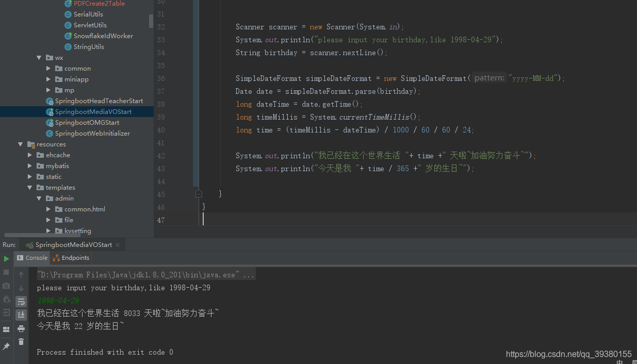Switch to the Console tab
This screenshot has width=637, height=364.
32,258
